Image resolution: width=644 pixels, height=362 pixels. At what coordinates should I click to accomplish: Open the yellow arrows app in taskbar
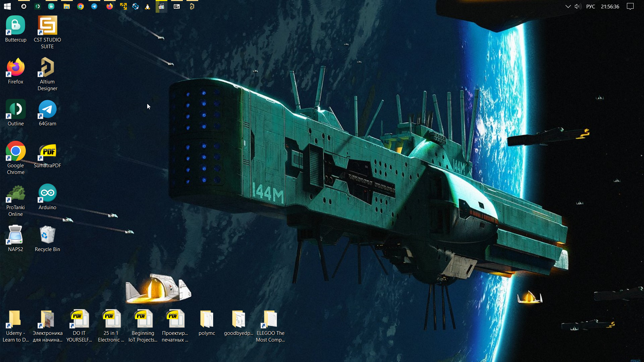click(x=123, y=6)
